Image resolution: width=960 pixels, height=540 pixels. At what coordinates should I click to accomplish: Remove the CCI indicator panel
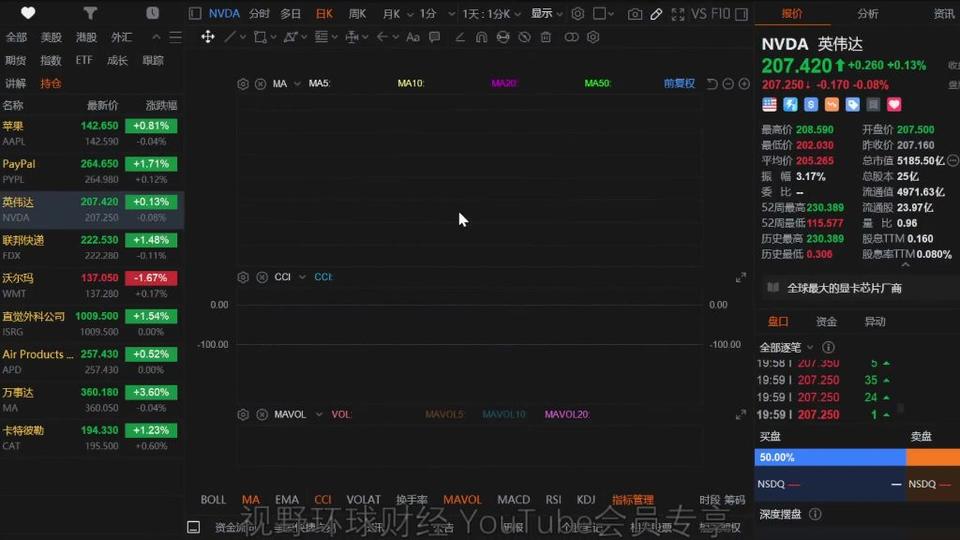pyautogui.click(x=262, y=277)
